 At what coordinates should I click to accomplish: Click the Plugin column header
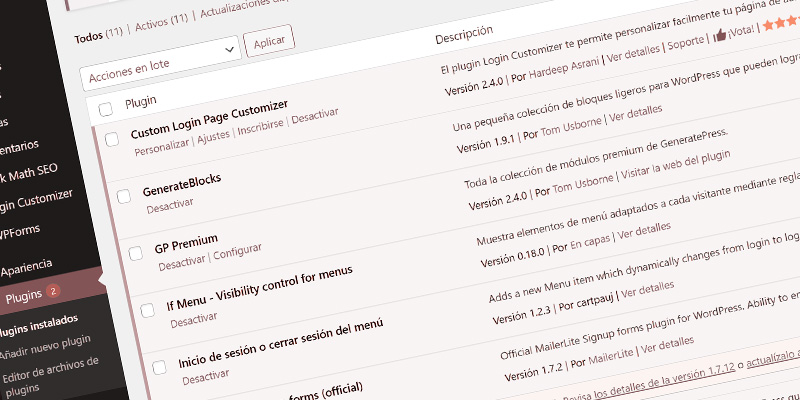(140, 102)
